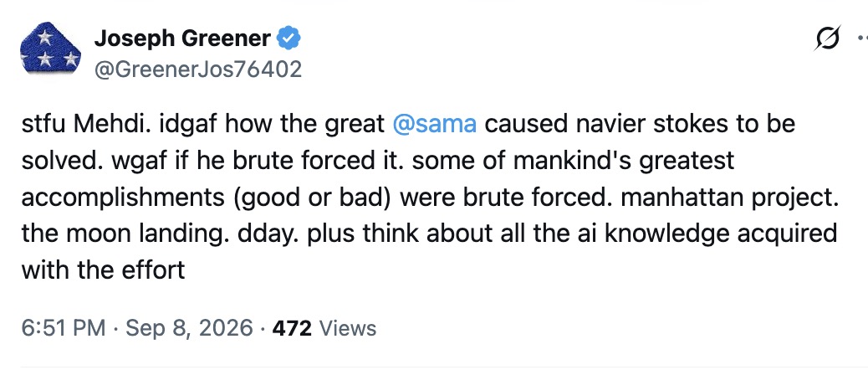The height and width of the screenshot is (375, 868).
Task: Visit the @GreenerJos76402 handle
Action: [198, 69]
